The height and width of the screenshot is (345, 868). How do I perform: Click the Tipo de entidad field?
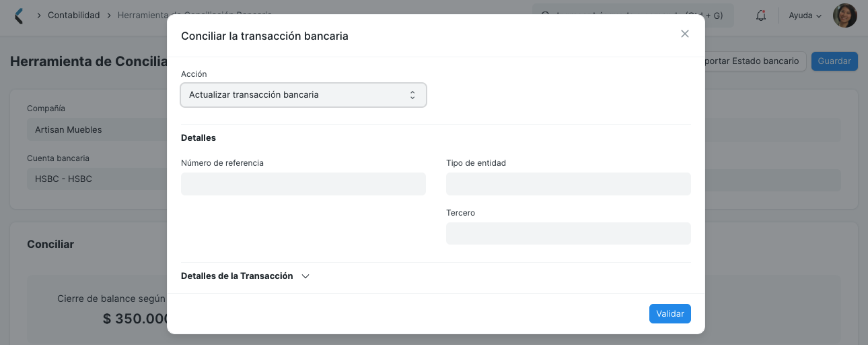(569, 184)
